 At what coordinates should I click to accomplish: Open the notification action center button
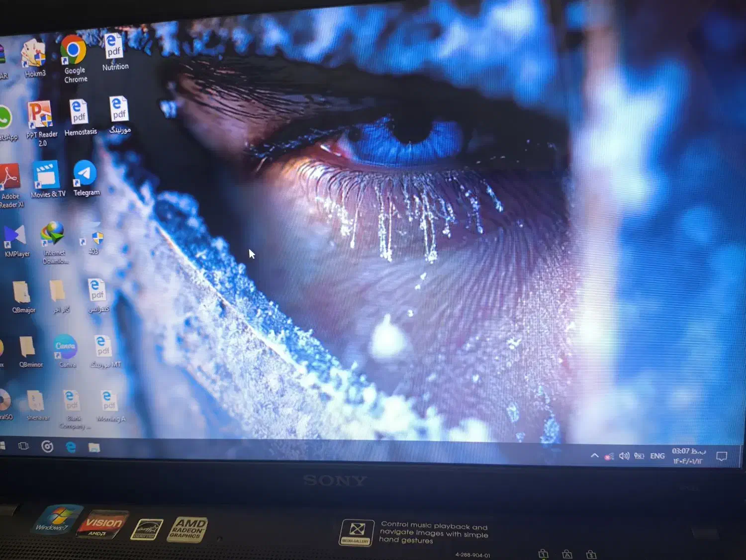point(721,457)
